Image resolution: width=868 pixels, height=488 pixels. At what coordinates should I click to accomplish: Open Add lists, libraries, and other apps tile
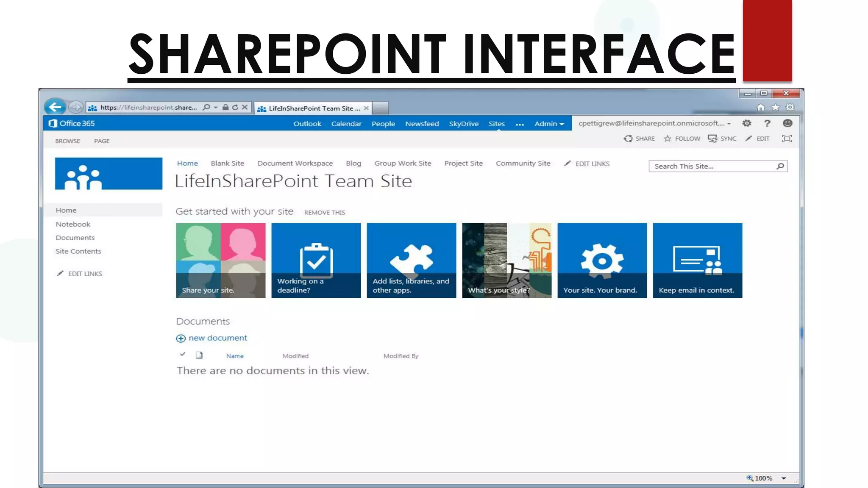[x=412, y=261]
